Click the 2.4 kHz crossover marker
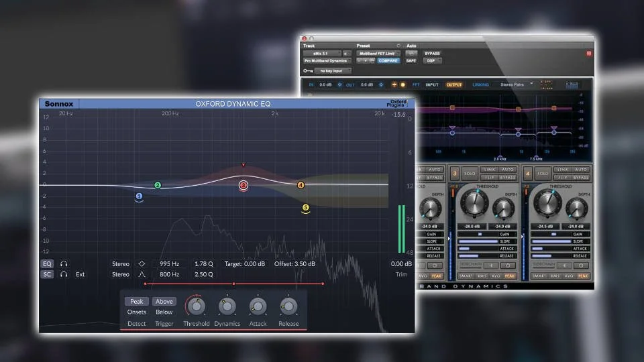The height and width of the screenshot is (362, 644). [x=500, y=158]
